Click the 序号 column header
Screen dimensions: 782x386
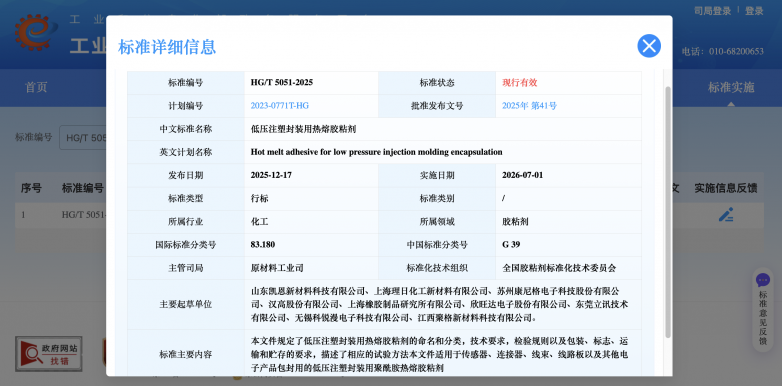pos(31,188)
